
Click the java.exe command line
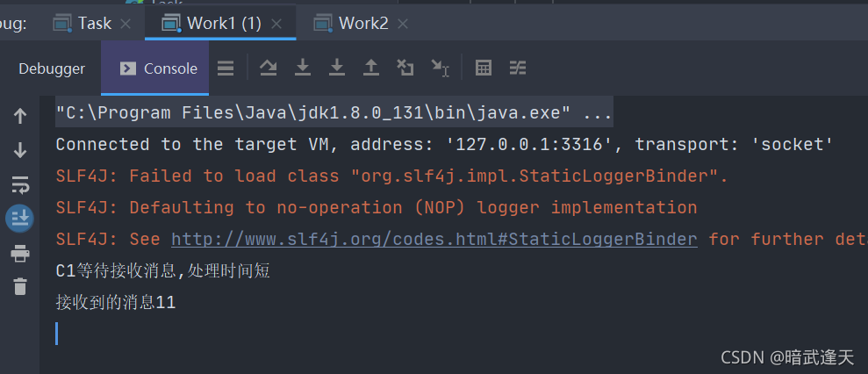pyautogui.click(x=334, y=113)
